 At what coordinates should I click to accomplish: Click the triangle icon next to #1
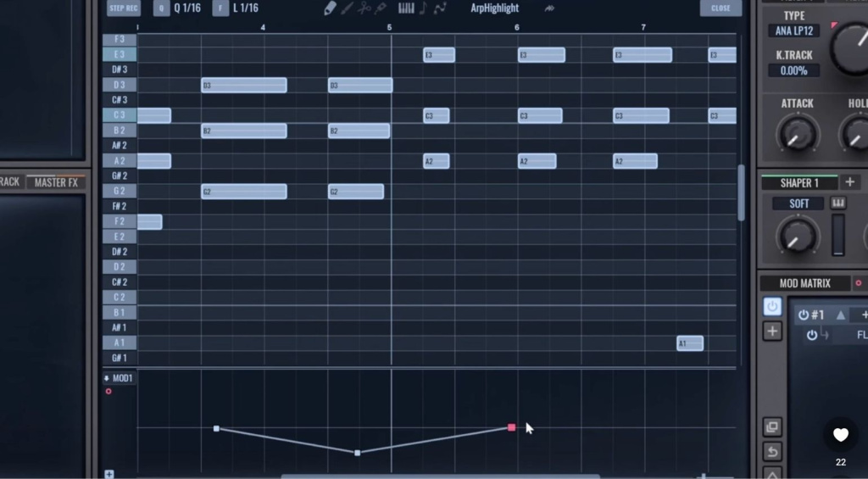point(841,315)
